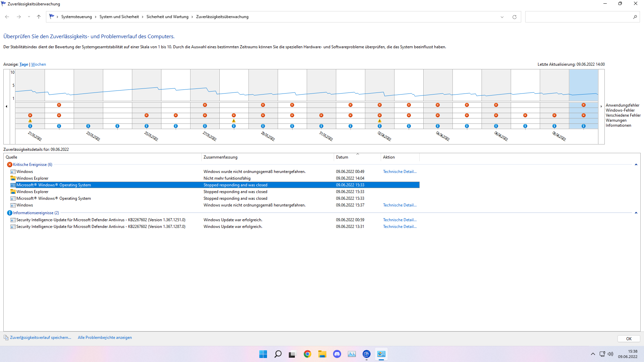Click the OK button
Viewport: 644px width, 362px height.
[629, 339]
